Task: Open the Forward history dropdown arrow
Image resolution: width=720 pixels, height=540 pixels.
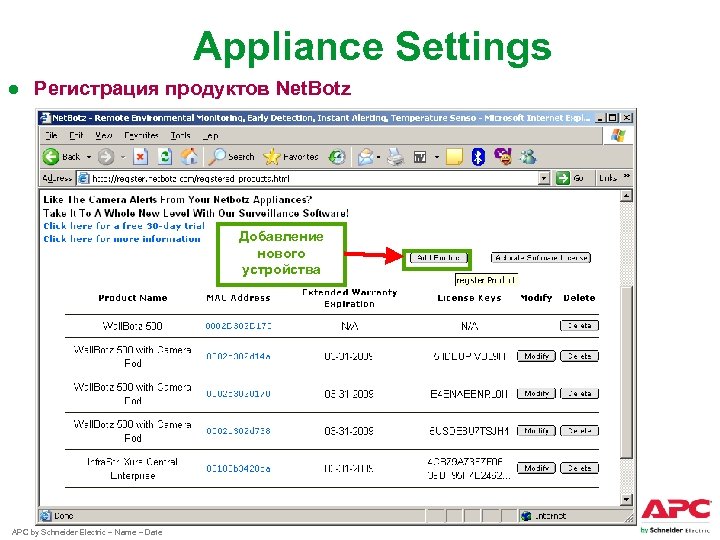Action: (x=123, y=157)
